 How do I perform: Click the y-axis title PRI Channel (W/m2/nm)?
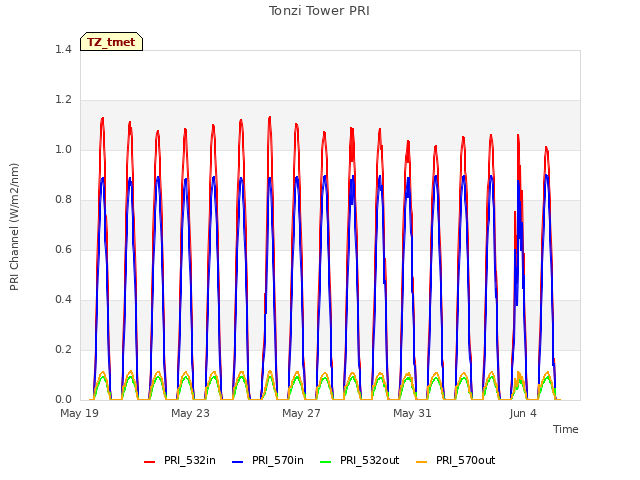click(x=14, y=227)
